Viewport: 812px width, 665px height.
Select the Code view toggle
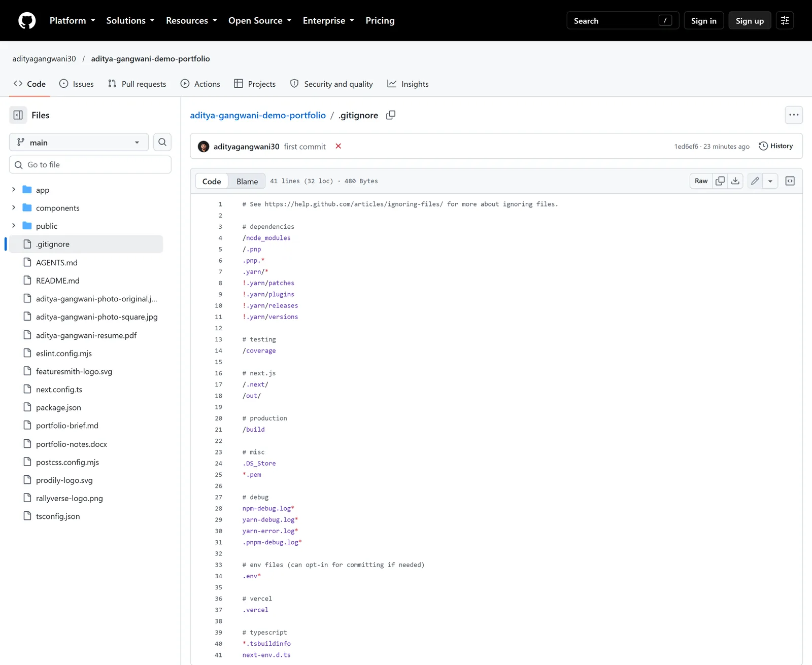(x=212, y=181)
